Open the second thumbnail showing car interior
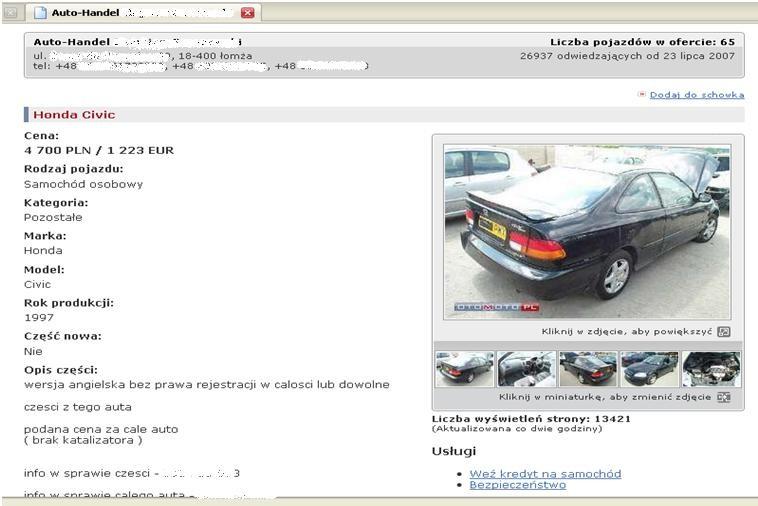Screen dimensions: 758x506 526,369
